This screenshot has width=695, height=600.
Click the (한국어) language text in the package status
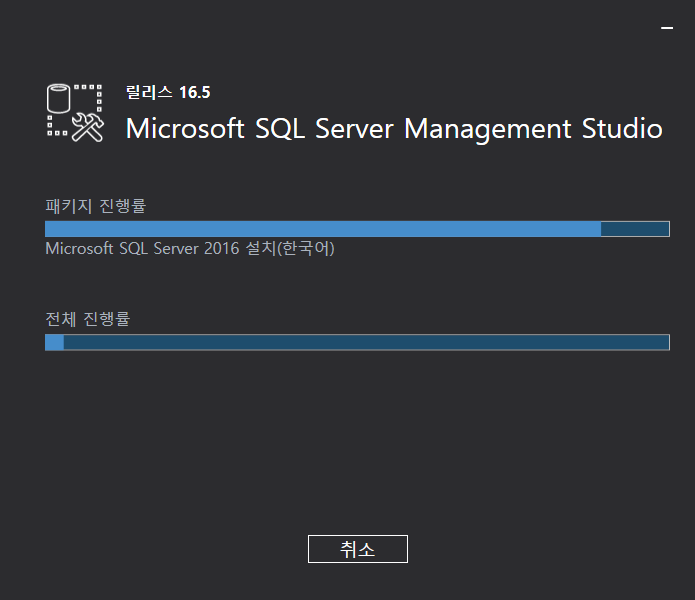click(306, 249)
